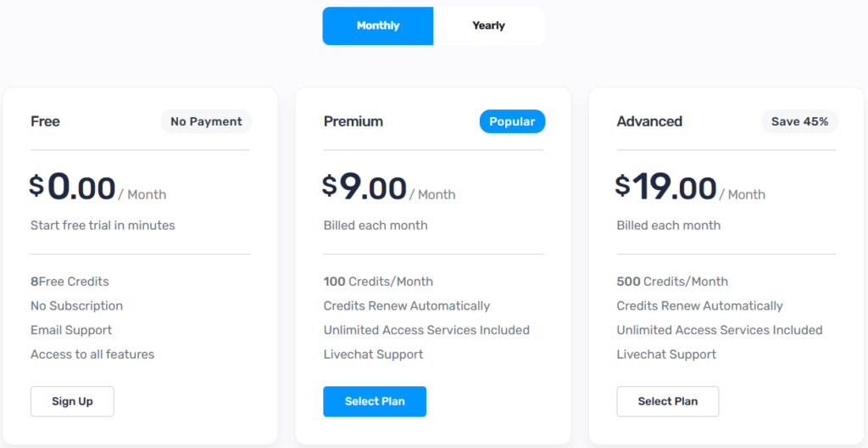Click Access to all features text
Image resolution: width=868 pixels, height=448 pixels.
pyautogui.click(x=92, y=355)
